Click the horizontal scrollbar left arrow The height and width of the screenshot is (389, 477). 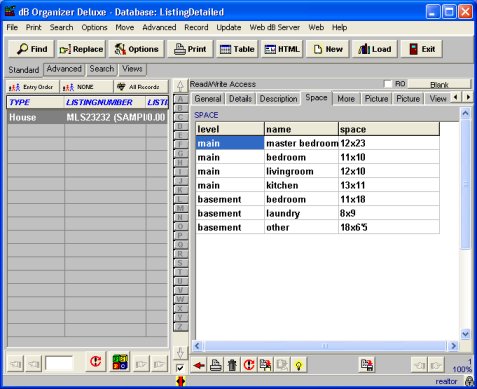(x=197, y=346)
